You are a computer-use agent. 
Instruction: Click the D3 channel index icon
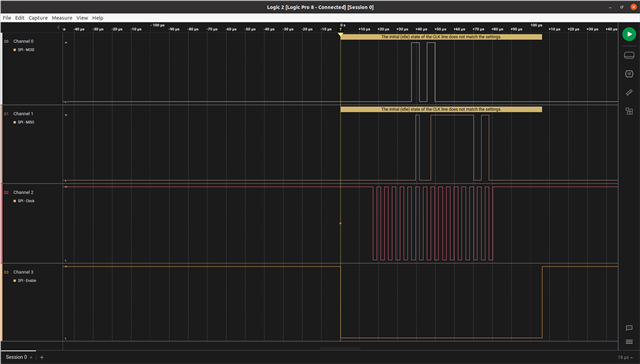pos(6,272)
